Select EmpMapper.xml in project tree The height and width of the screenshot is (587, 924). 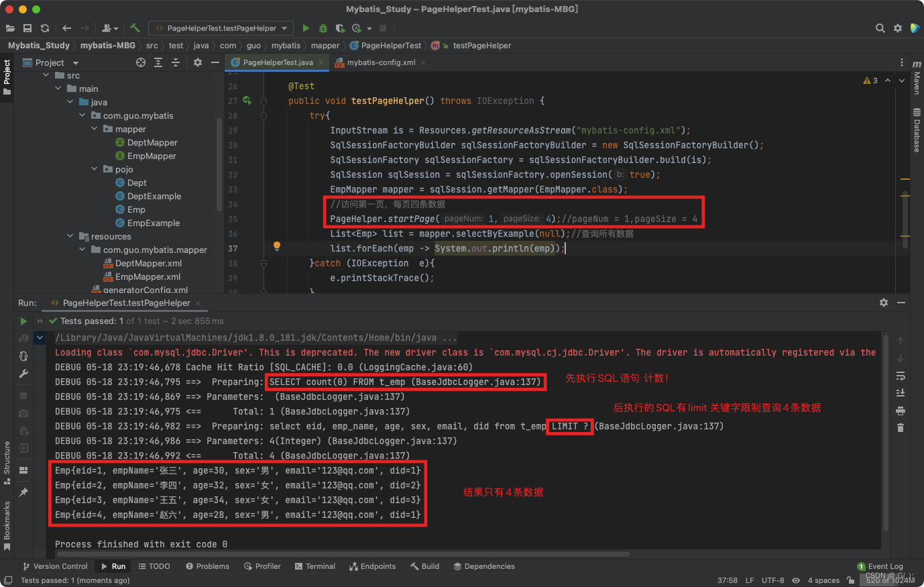pos(148,276)
